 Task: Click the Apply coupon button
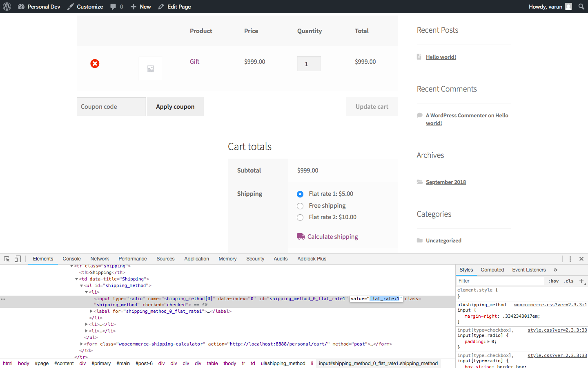(x=175, y=106)
